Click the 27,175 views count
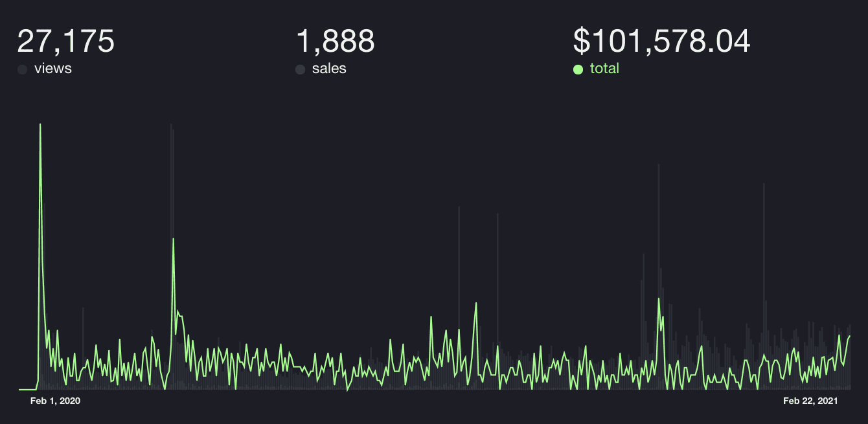 [x=65, y=41]
